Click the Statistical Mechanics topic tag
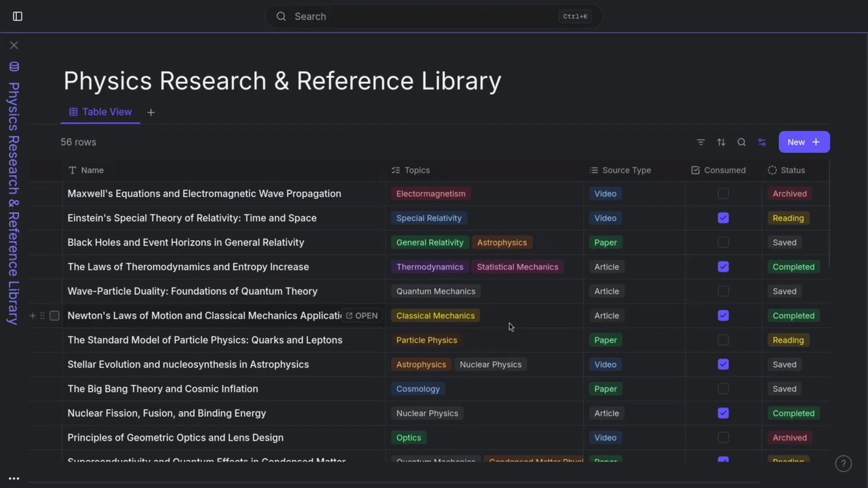The width and height of the screenshot is (868, 488). (517, 267)
